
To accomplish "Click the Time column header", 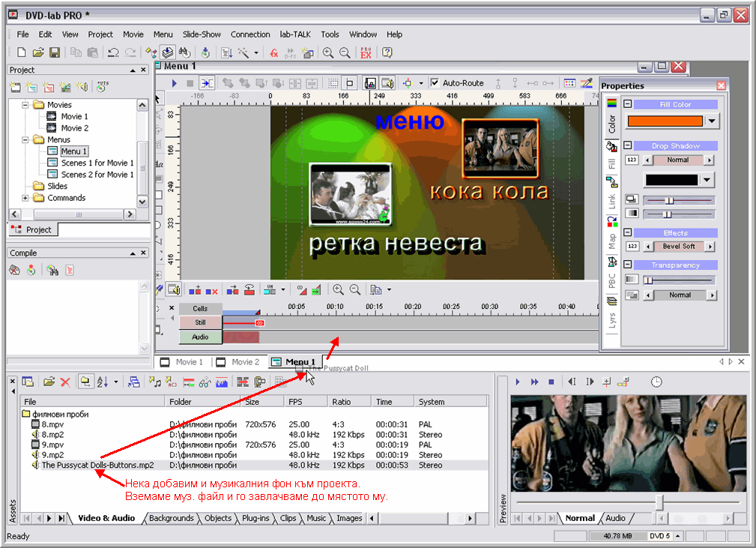I will [393, 401].
